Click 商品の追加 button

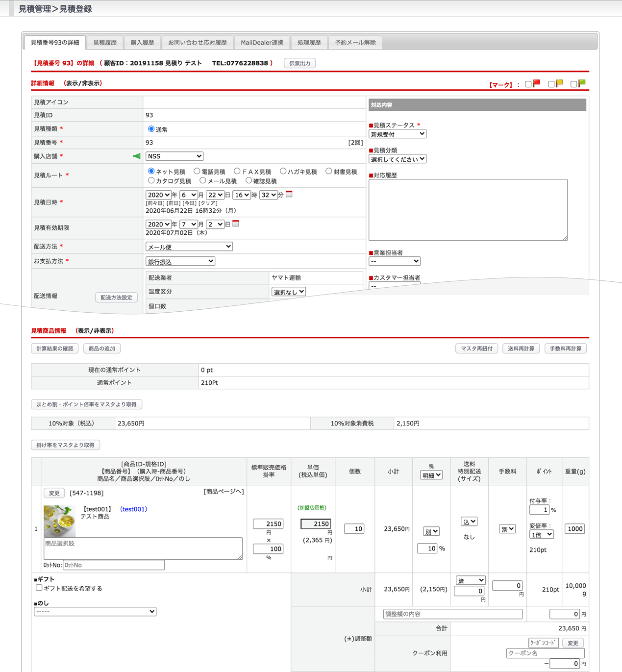pos(102,348)
